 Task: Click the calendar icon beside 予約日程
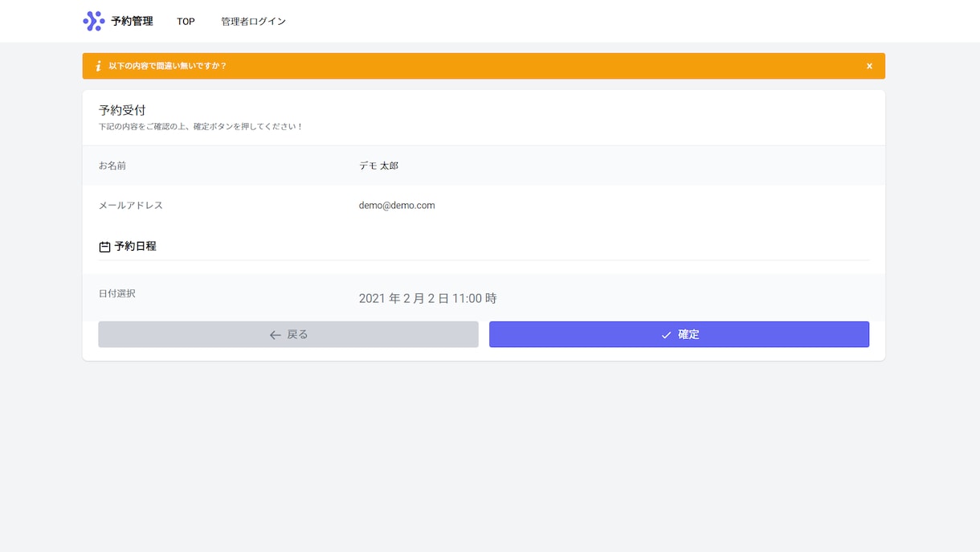[104, 247]
